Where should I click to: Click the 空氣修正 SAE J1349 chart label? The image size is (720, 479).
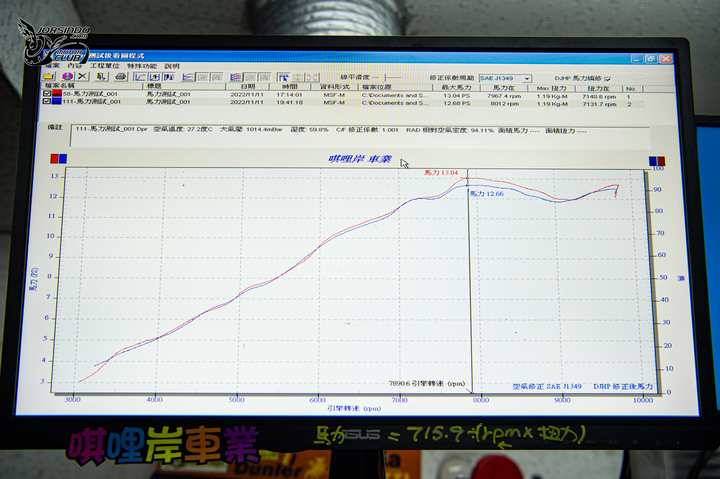tap(547, 386)
